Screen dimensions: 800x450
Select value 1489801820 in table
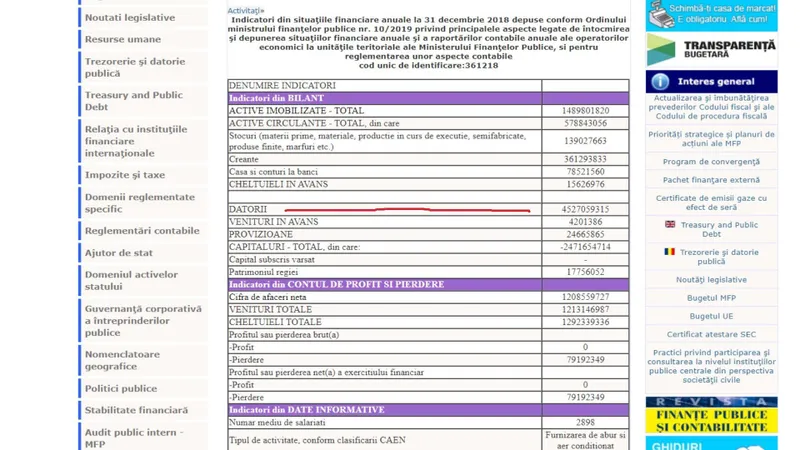(585, 111)
